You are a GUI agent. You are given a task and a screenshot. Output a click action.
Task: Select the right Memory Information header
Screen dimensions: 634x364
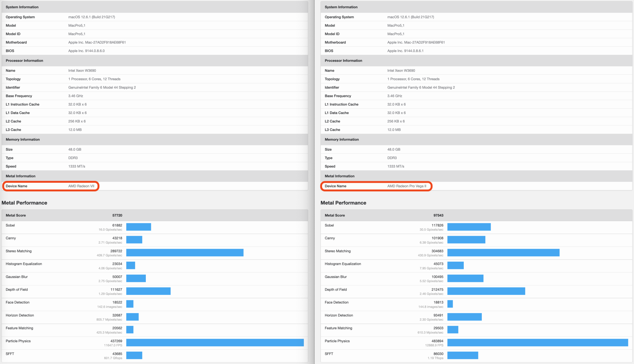point(341,139)
